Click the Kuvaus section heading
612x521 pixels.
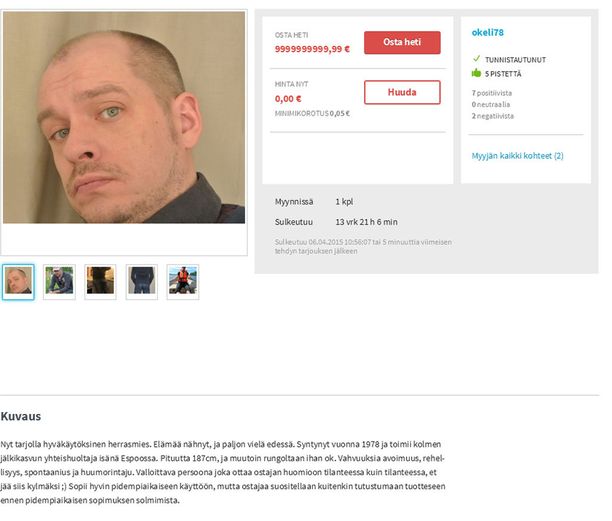[21, 416]
